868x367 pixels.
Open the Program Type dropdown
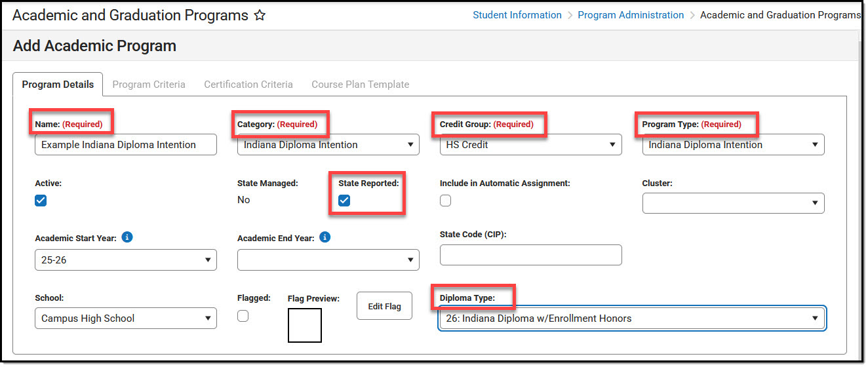click(x=733, y=145)
